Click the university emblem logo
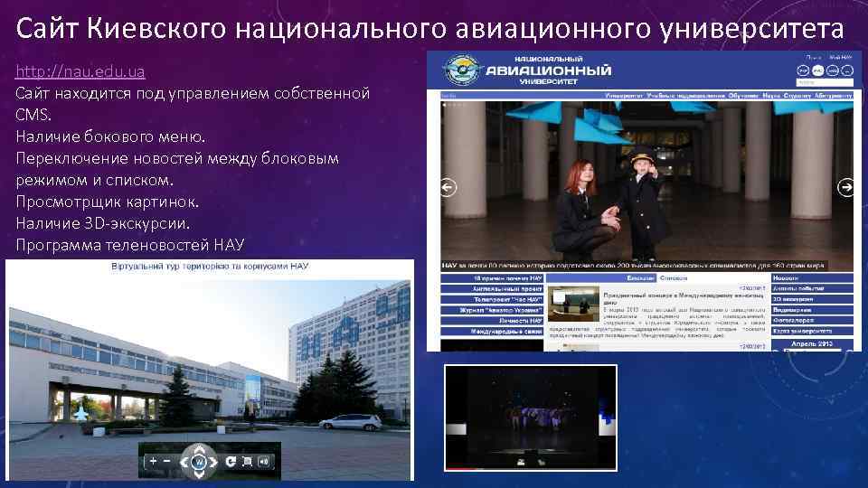 coord(462,70)
